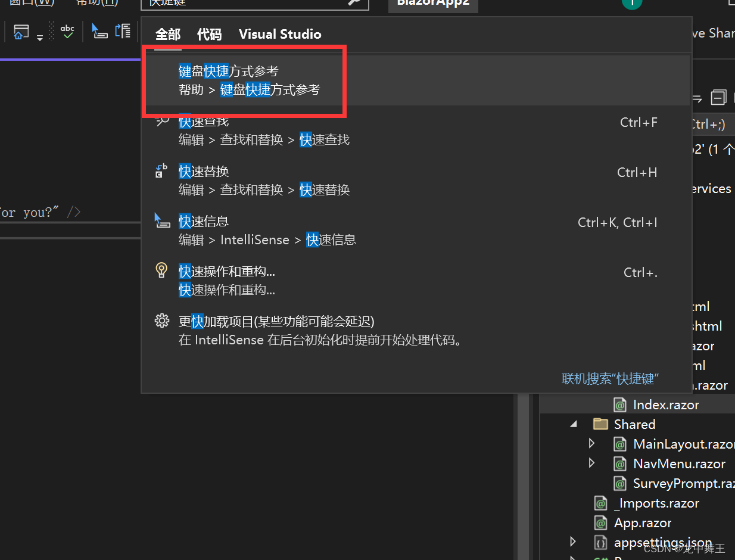735x560 pixels.
Task: Click the search box containing 快捷键
Action: coord(255,3)
